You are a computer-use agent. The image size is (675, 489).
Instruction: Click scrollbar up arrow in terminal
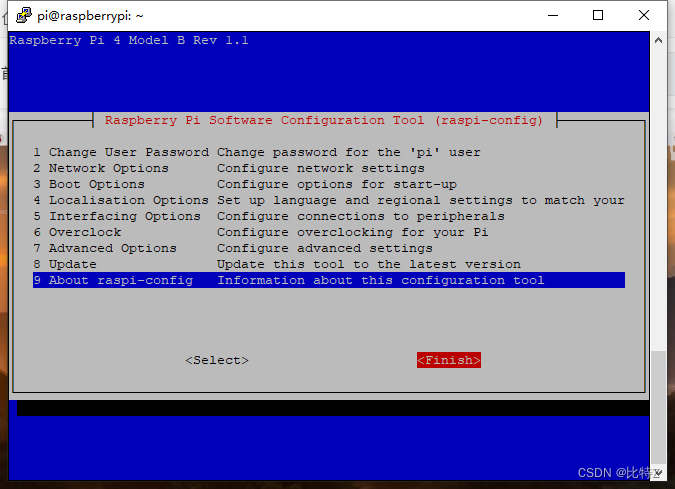point(658,40)
